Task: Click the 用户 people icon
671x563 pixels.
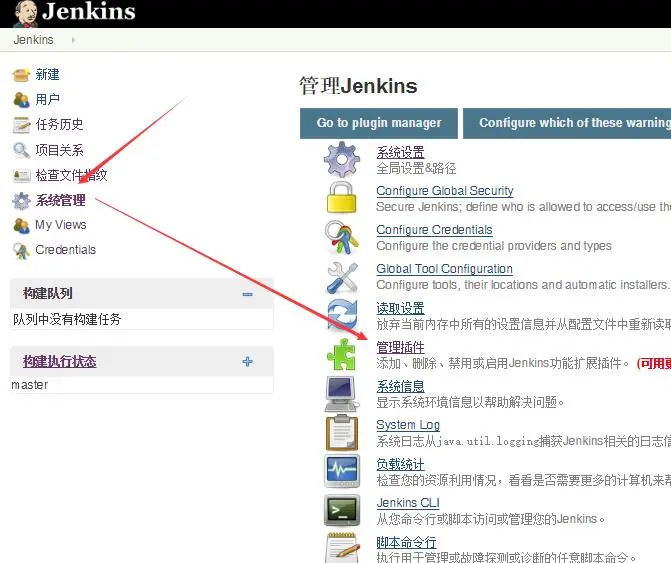Action: pos(21,100)
